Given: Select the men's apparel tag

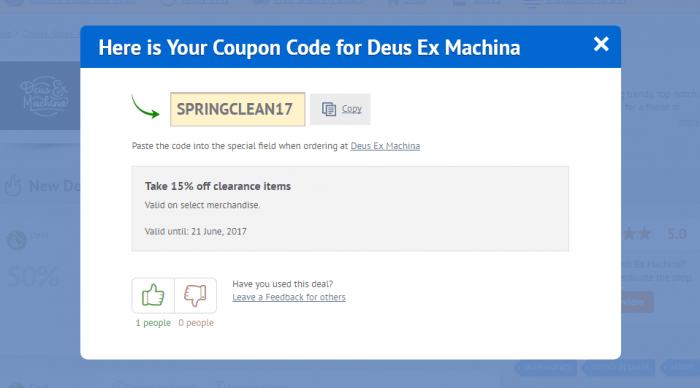Looking at the screenshot, I should (620, 367).
